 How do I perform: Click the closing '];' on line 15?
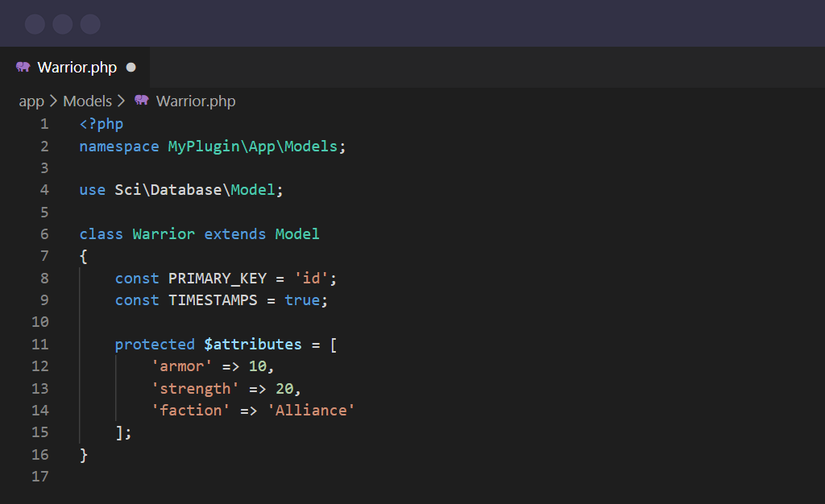click(x=123, y=432)
